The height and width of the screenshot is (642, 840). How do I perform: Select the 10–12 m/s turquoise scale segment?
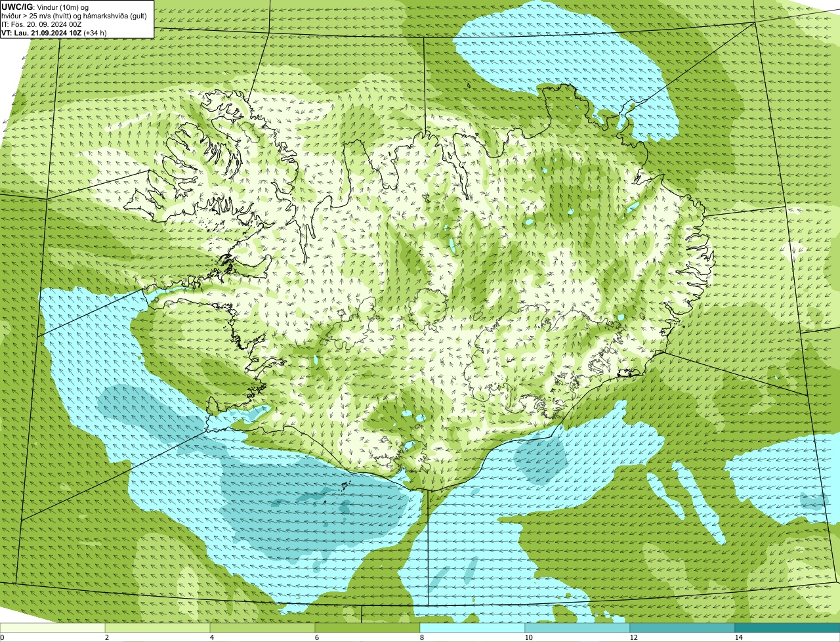click(x=577, y=628)
